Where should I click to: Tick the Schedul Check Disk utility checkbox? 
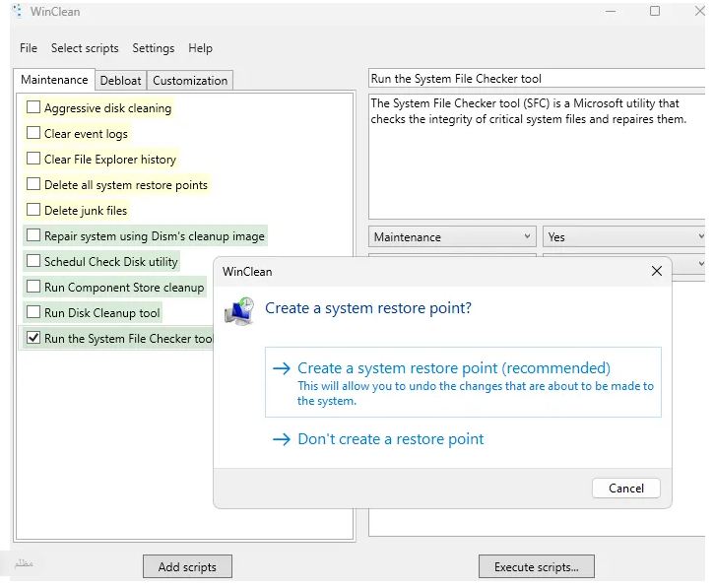pos(33,261)
